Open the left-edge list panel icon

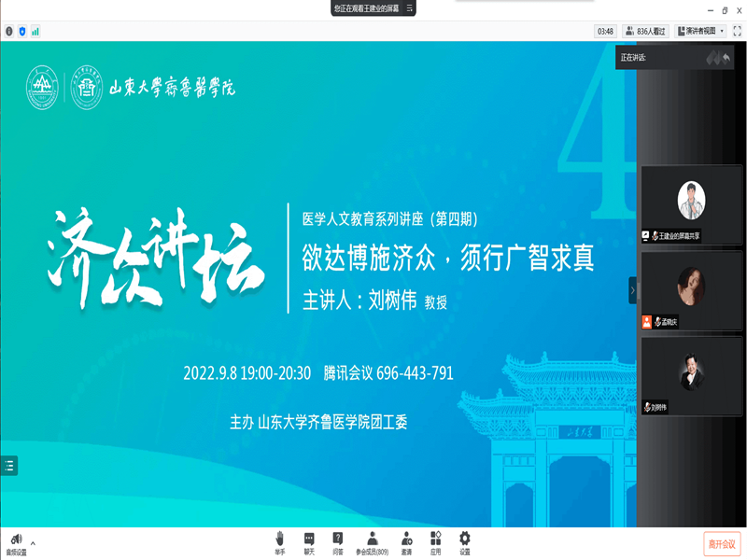click(8, 466)
